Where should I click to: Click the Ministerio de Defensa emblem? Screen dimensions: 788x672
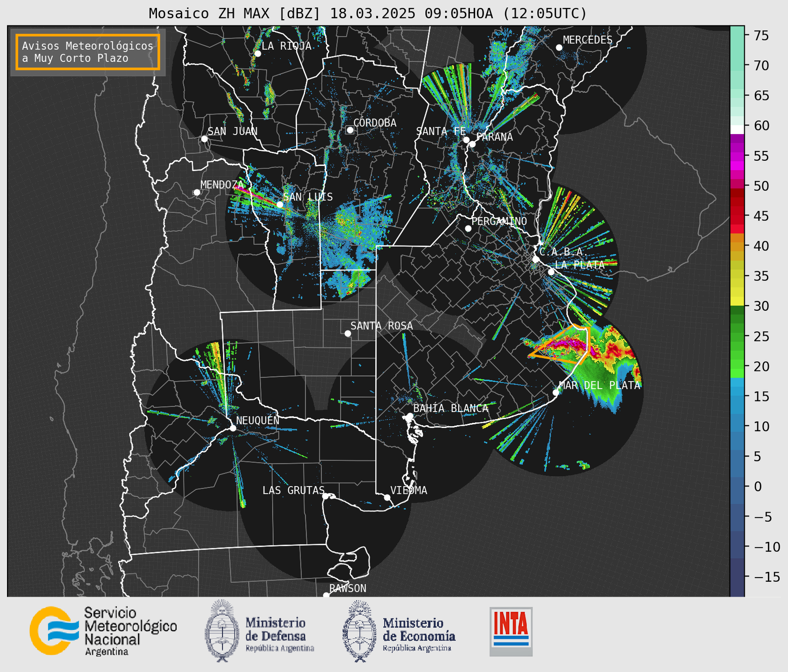point(221,631)
